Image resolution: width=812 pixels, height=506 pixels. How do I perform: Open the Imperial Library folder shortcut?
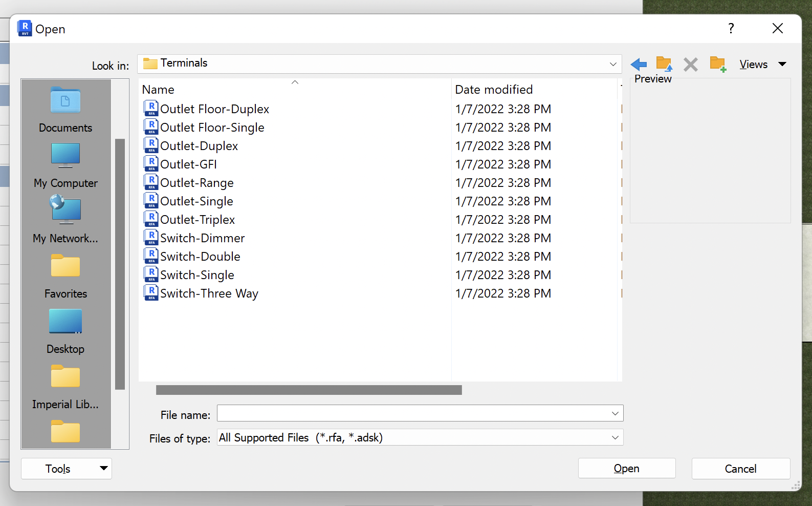pyautogui.click(x=65, y=387)
